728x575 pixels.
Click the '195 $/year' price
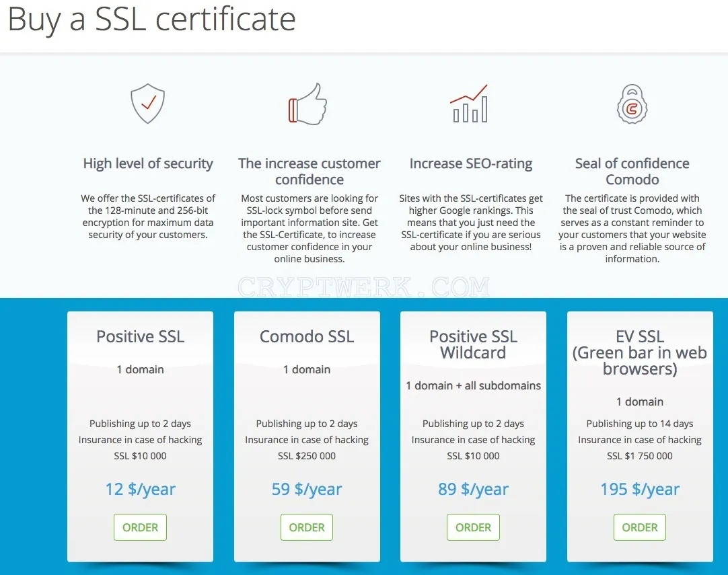640,489
